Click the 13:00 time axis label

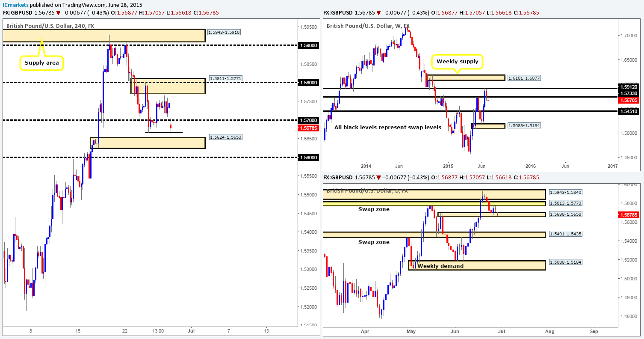[x=158, y=331]
